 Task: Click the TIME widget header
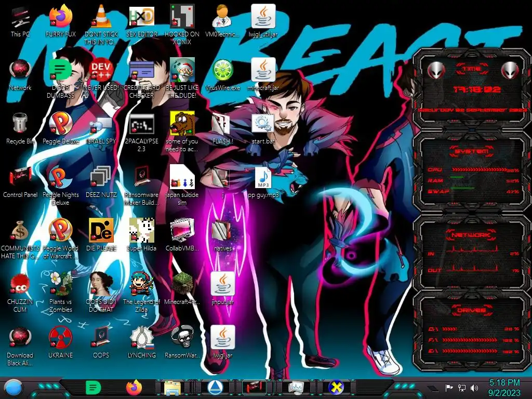click(472, 69)
